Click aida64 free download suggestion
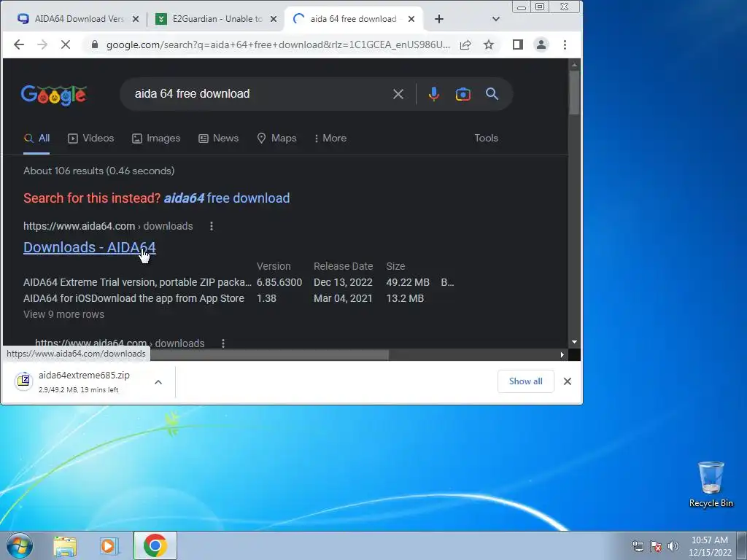Image resolution: width=747 pixels, height=560 pixels. point(227,198)
